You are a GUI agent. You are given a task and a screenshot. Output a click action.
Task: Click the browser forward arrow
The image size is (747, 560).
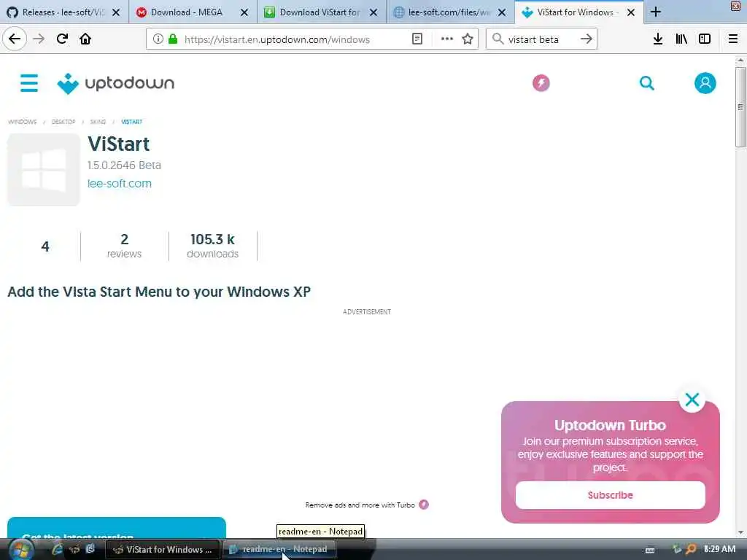coord(39,39)
